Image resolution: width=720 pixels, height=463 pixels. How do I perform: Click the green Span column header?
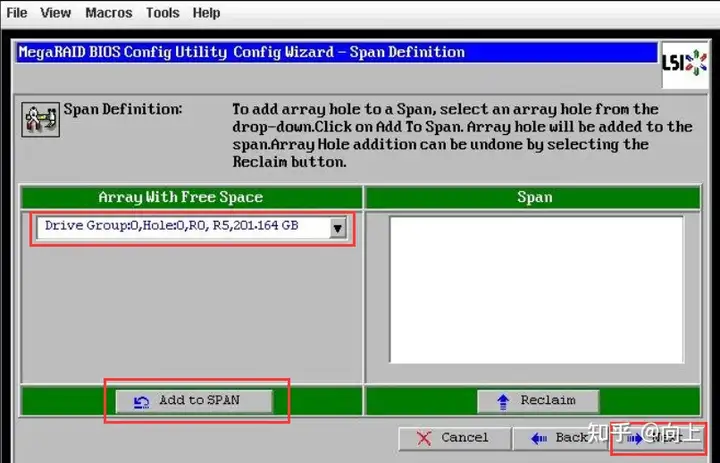(533, 198)
